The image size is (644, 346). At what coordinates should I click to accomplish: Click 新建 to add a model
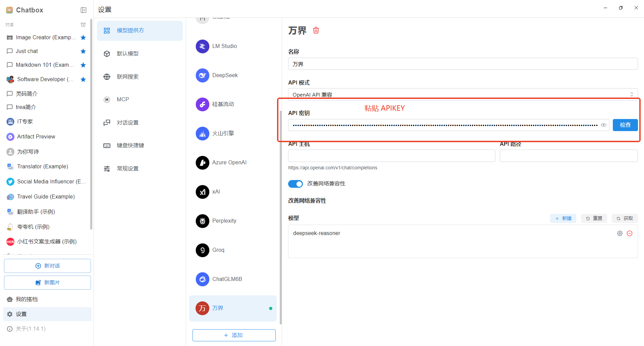tap(563, 219)
